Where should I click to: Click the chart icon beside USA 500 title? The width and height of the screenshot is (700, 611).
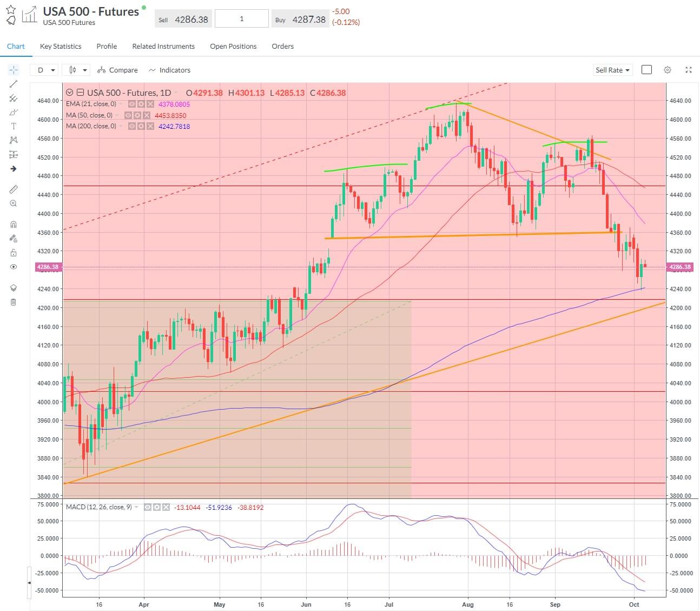point(29,15)
